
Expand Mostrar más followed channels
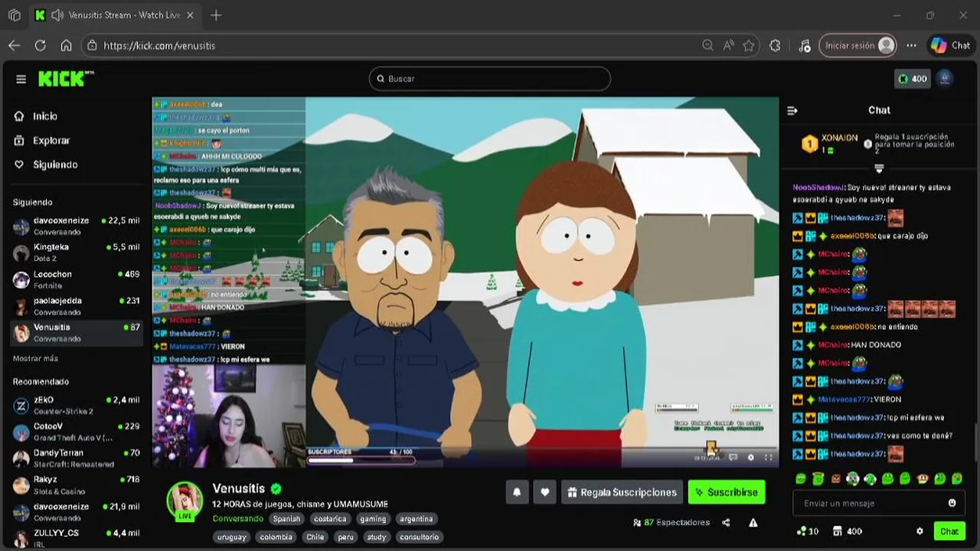coord(35,358)
